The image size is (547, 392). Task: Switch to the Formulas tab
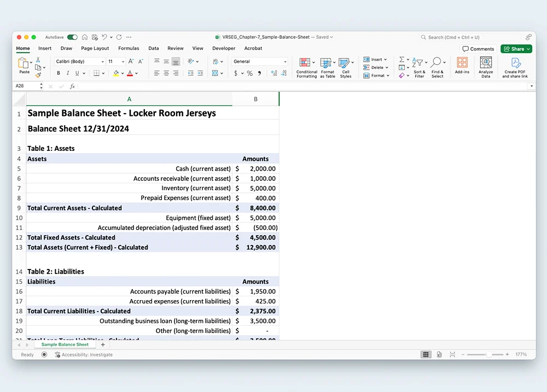129,49
